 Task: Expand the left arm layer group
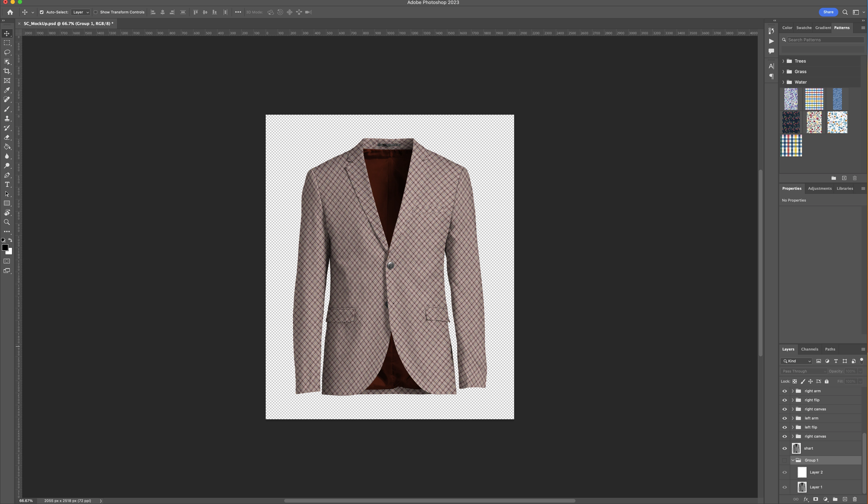coord(793,418)
